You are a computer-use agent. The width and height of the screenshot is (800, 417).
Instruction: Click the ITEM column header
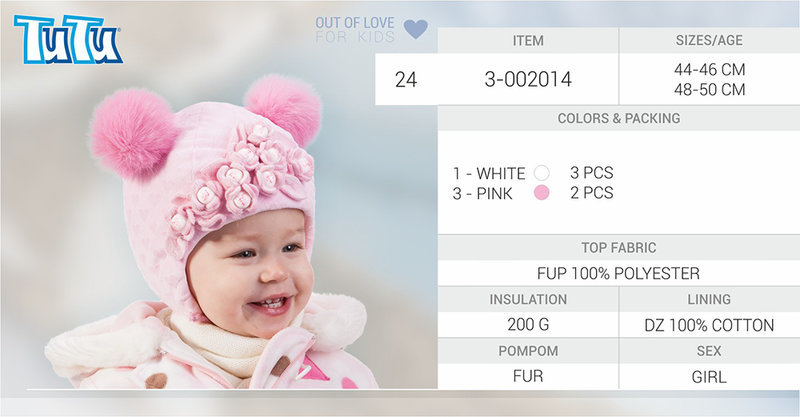tap(528, 40)
